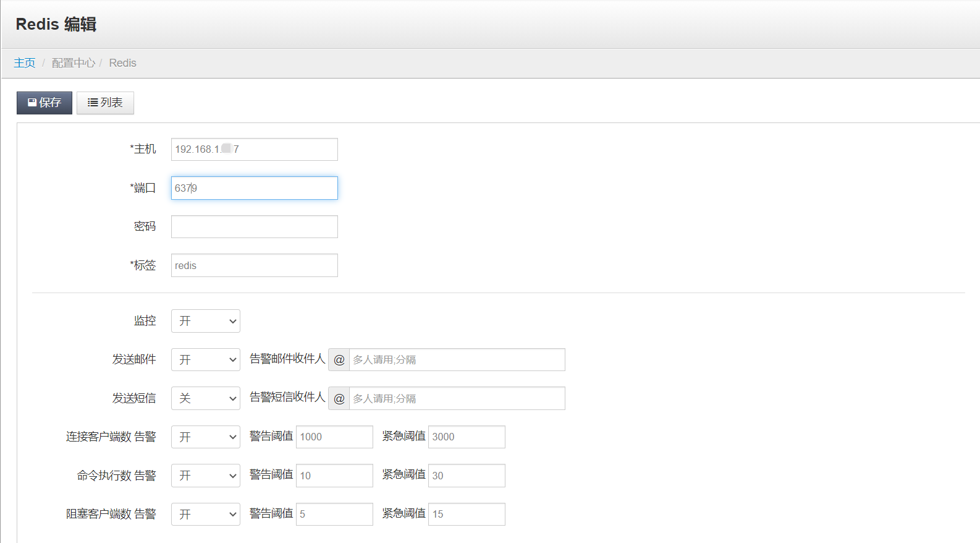Click the @ icon beside 告警邮件收件人
This screenshot has width=980, height=543.
[339, 359]
